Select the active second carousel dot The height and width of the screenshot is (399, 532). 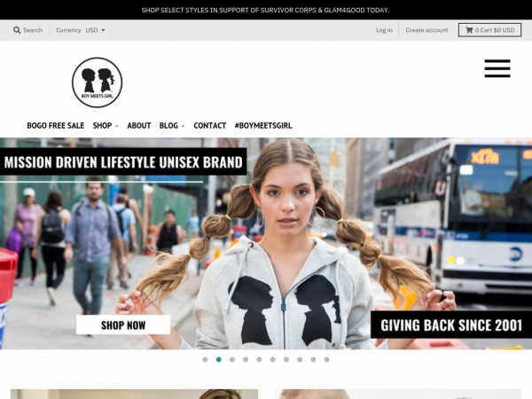218,359
